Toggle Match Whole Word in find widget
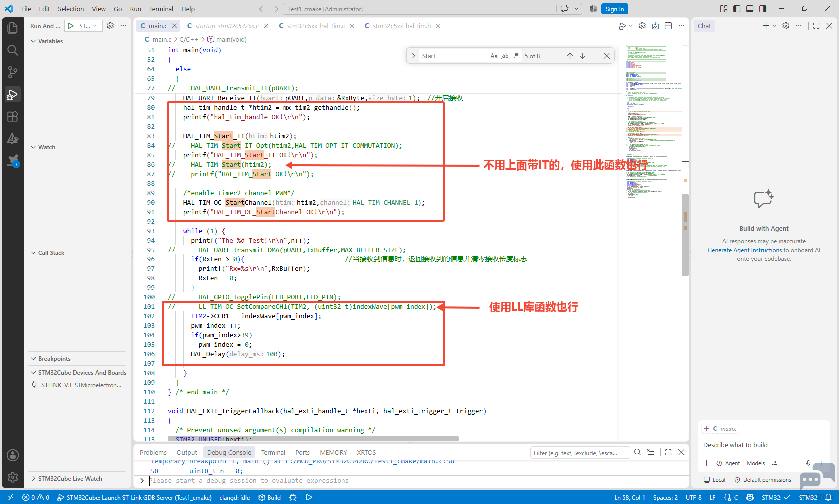Viewport: 839px width, 504px height. (x=505, y=56)
